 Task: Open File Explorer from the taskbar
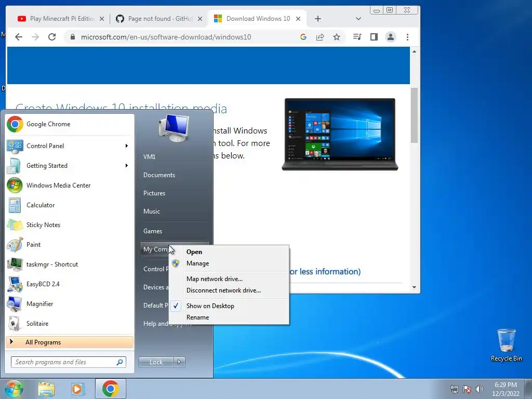(x=46, y=389)
